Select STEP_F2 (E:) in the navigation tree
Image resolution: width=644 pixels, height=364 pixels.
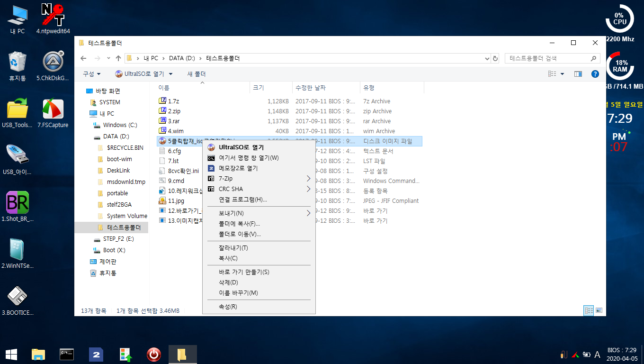(x=114, y=238)
